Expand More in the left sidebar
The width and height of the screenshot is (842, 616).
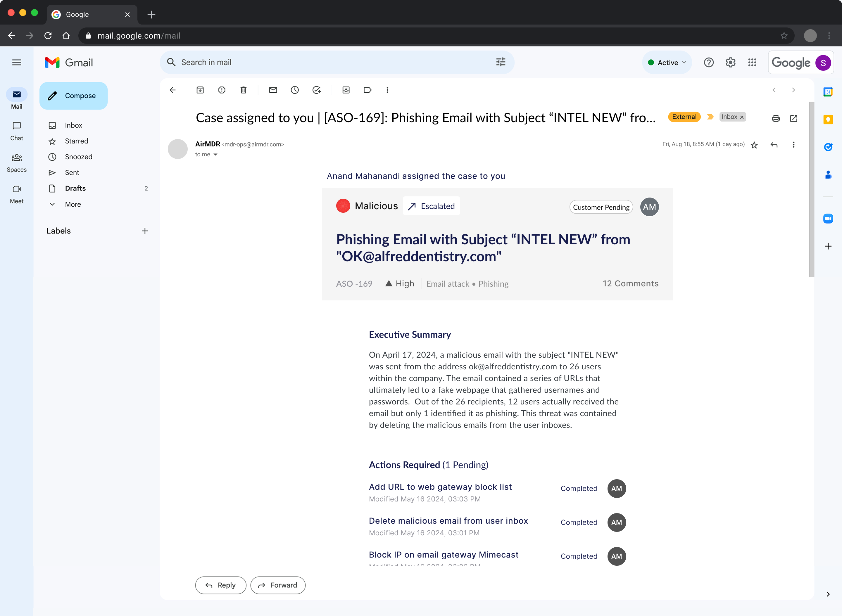(x=73, y=204)
